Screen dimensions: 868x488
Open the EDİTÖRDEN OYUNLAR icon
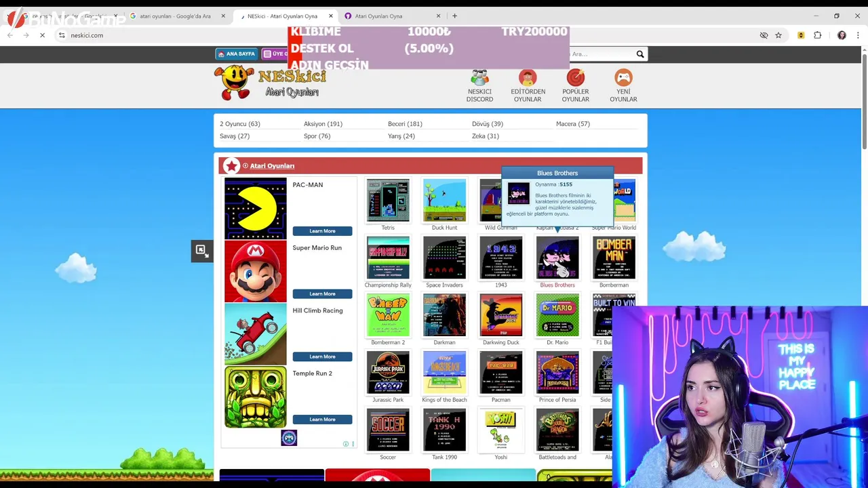click(x=528, y=77)
